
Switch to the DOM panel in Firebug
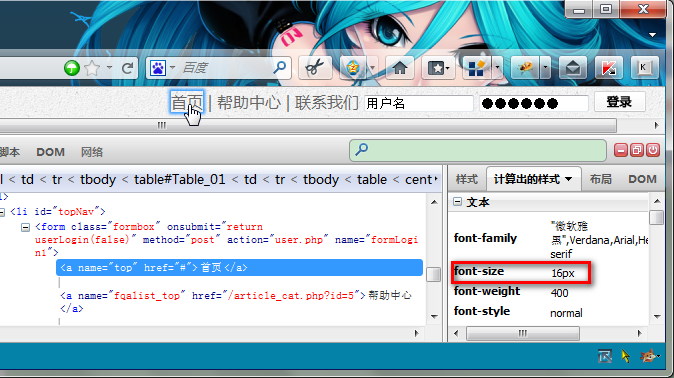(x=50, y=152)
